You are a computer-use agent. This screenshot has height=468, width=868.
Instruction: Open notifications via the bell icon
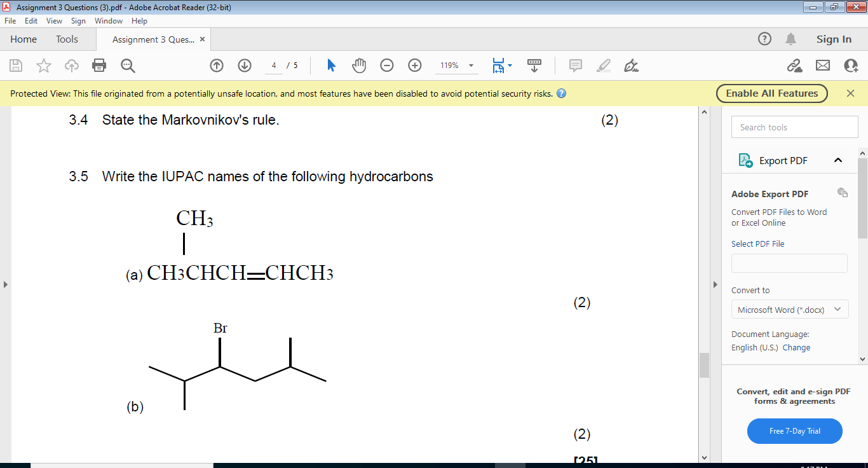(x=790, y=39)
